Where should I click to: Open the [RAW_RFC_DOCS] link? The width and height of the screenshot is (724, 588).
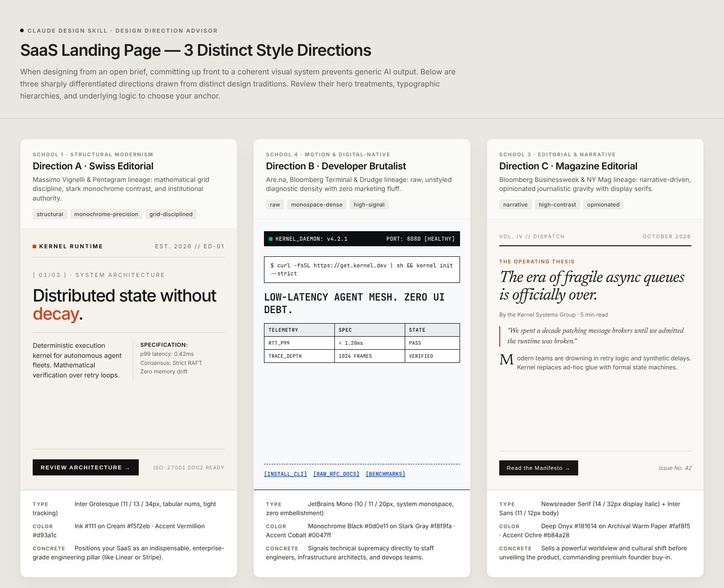coord(336,474)
